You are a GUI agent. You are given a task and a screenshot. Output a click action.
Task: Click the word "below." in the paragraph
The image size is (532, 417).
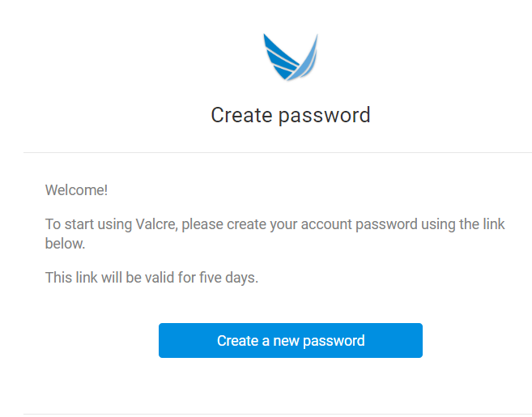click(65, 244)
